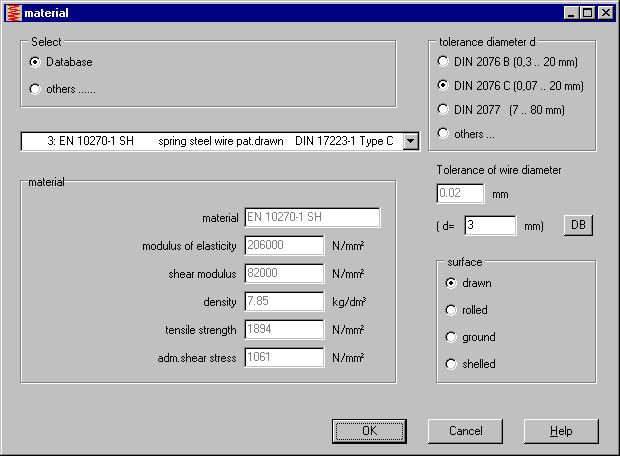
Task: Confirm with the OK button
Action: (x=369, y=431)
